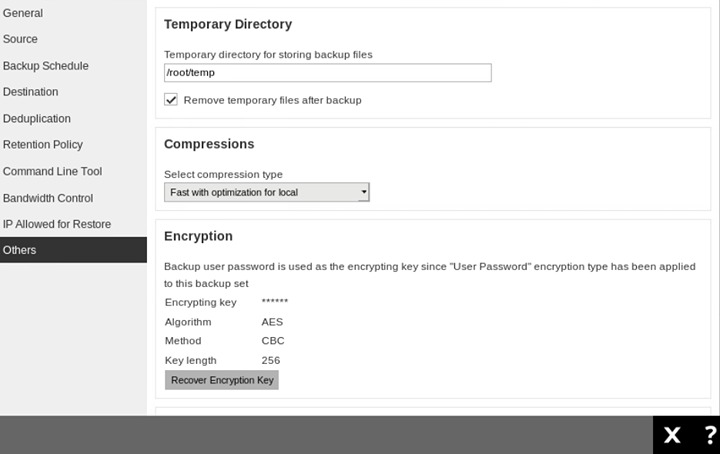Image resolution: width=720 pixels, height=454 pixels.
Task: Open the General settings section
Action: coord(23,13)
